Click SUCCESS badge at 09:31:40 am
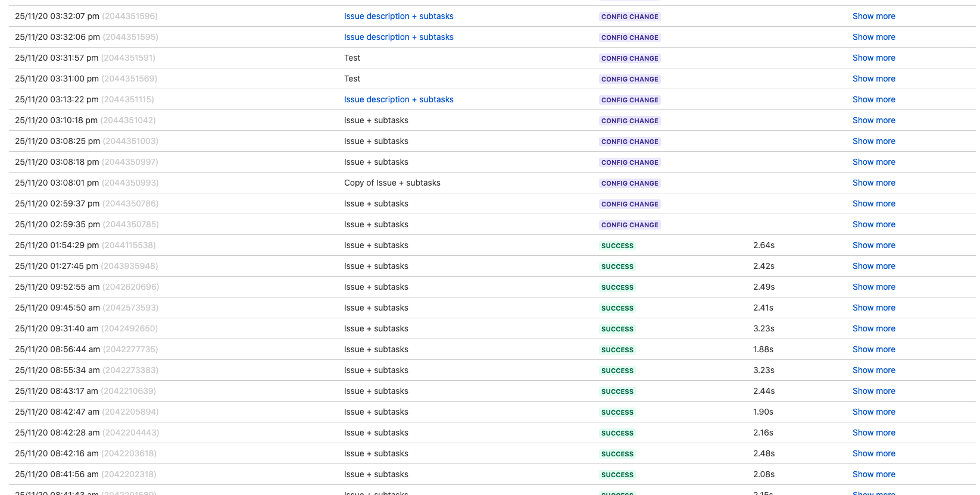This screenshot has height=495, width=980. [617, 329]
